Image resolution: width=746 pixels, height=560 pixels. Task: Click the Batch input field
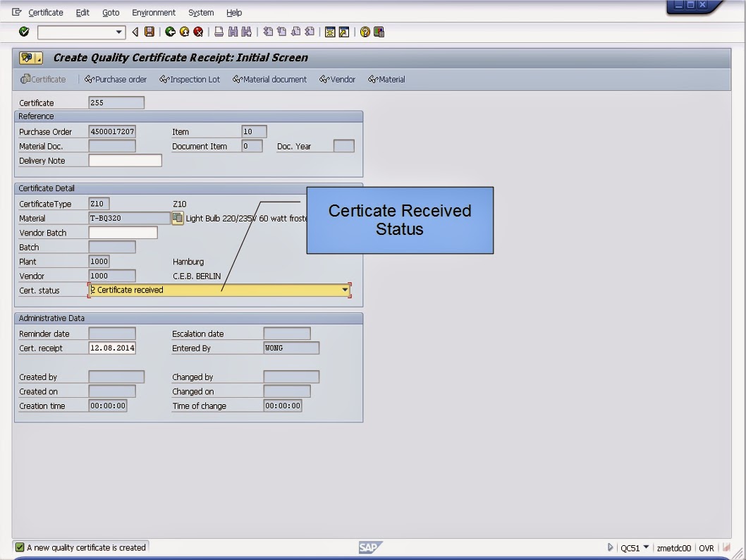tap(112, 247)
